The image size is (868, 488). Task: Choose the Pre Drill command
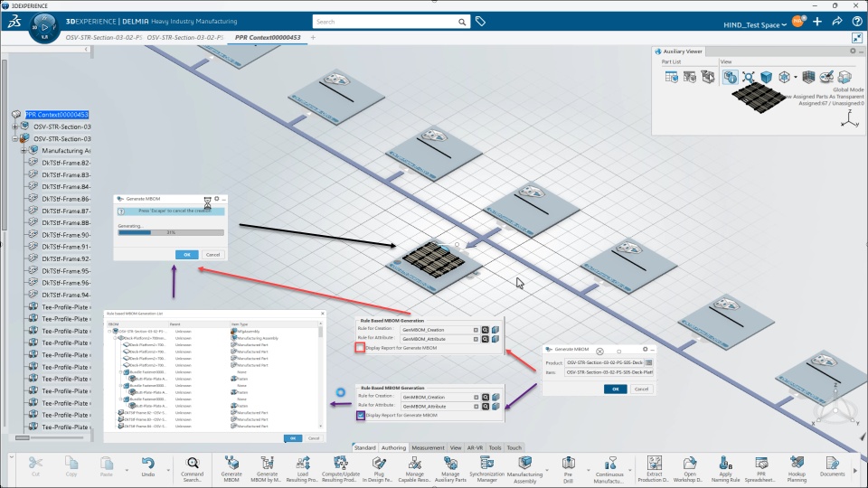(569, 468)
